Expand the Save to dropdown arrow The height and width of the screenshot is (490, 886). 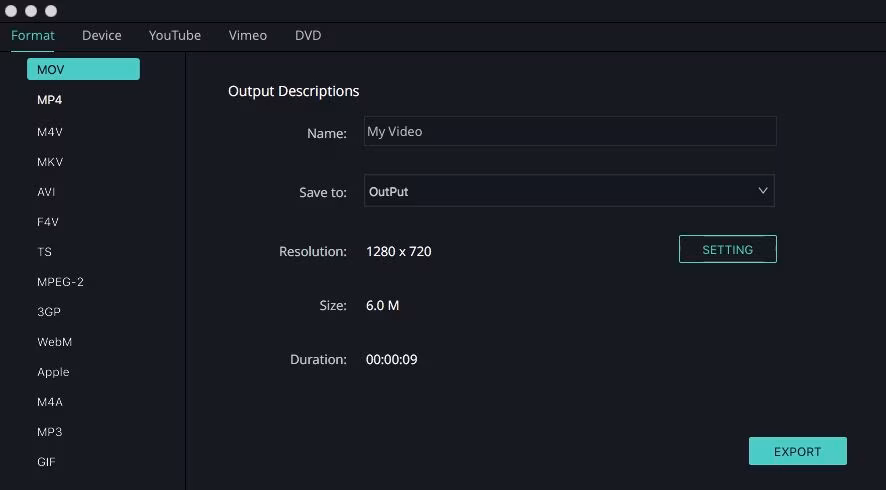763,191
